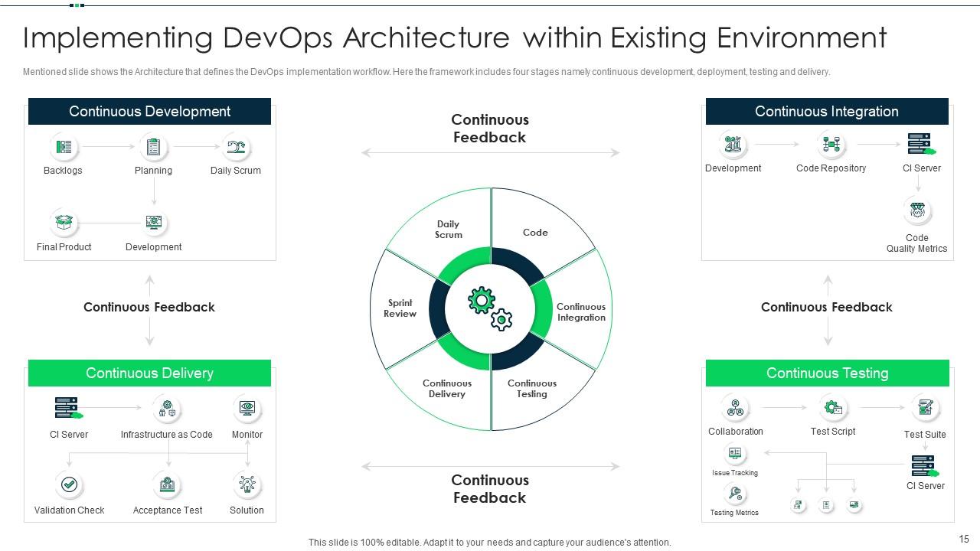Select the Code Repository icon
Image resolution: width=980 pixels, height=551 pixels.
[x=832, y=145]
